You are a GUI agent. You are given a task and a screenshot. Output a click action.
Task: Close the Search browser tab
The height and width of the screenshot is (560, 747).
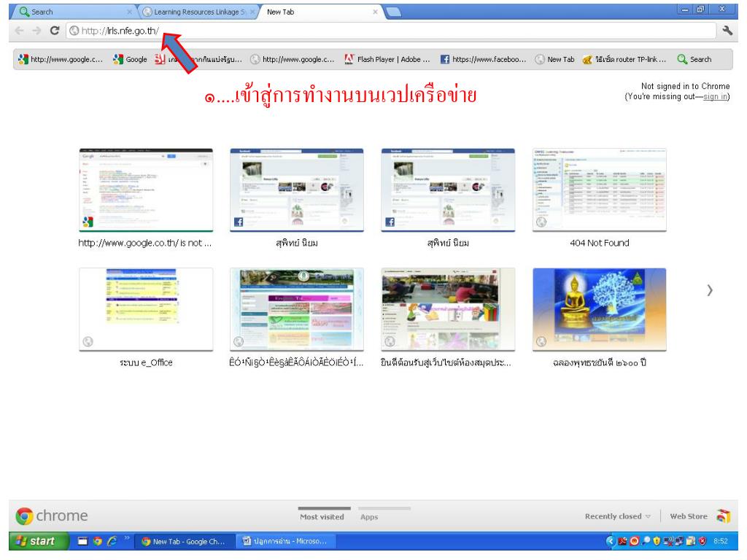130,12
